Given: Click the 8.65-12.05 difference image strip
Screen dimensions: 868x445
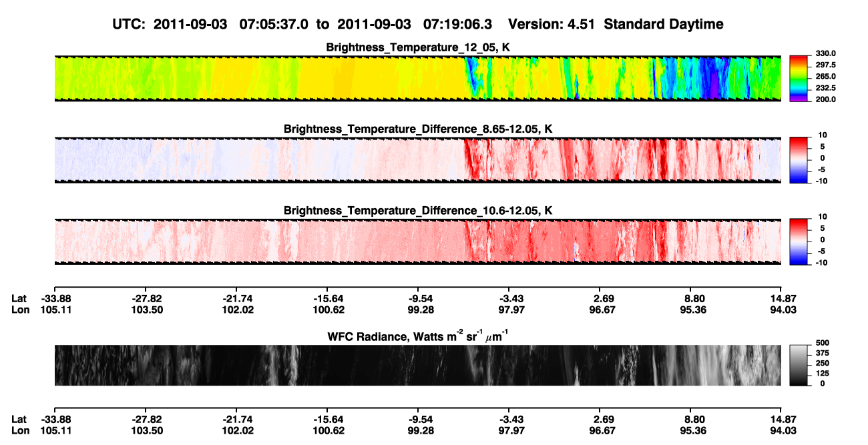Looking at the screenshot, I should click(x=418, y=160).
